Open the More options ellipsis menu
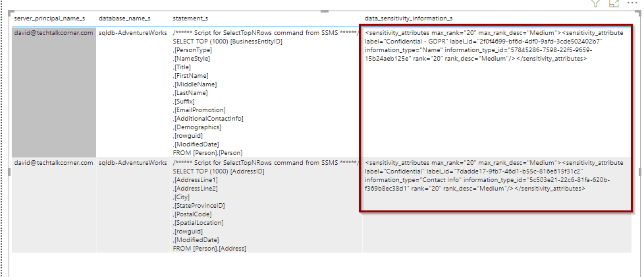 [x=632, y=3]
